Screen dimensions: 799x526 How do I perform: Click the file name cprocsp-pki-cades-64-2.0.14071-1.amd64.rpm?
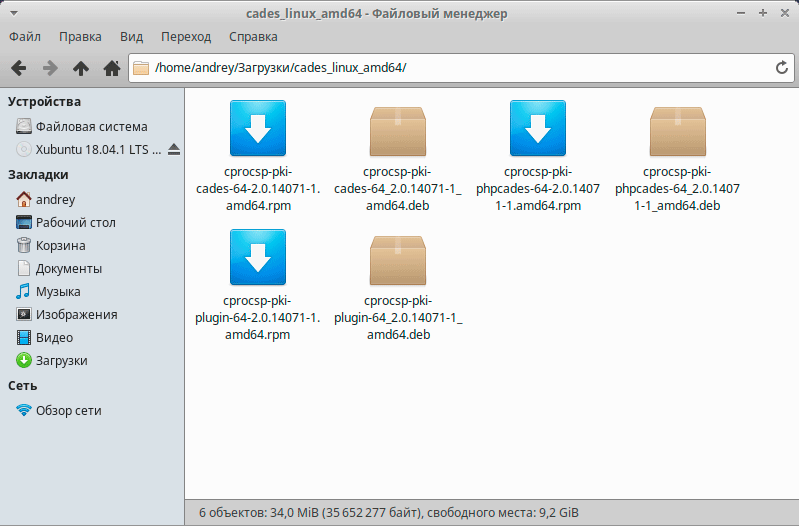pyautogui.click(x=258, y=189)
